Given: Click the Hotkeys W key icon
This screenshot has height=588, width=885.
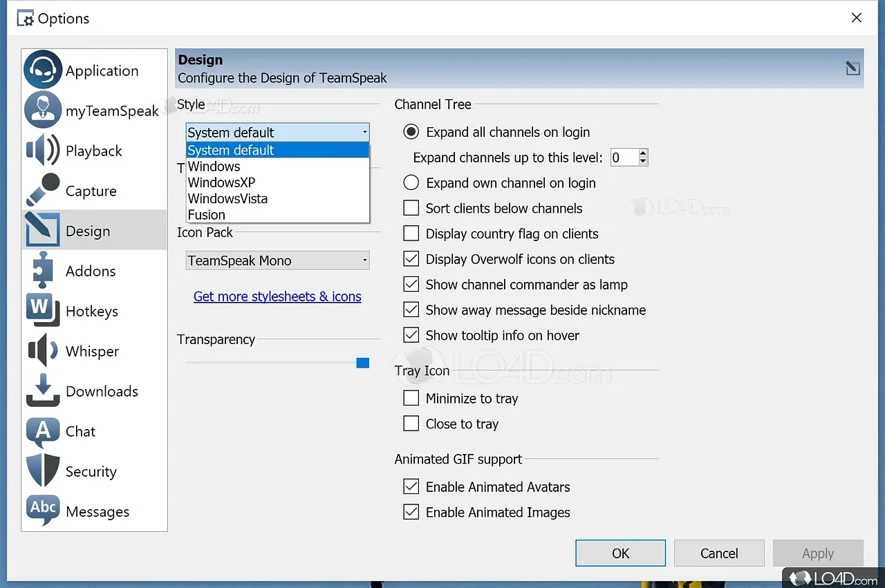Looking at the screenshot, I should pyautogui.click(x=43, y=311).
